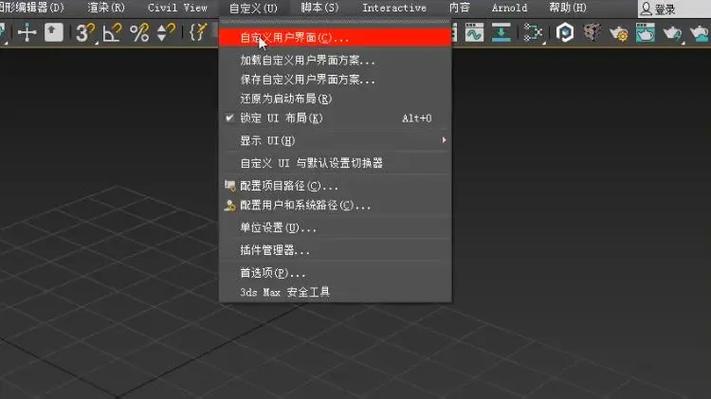Open the Arnold menu

(x=509, y=8)
